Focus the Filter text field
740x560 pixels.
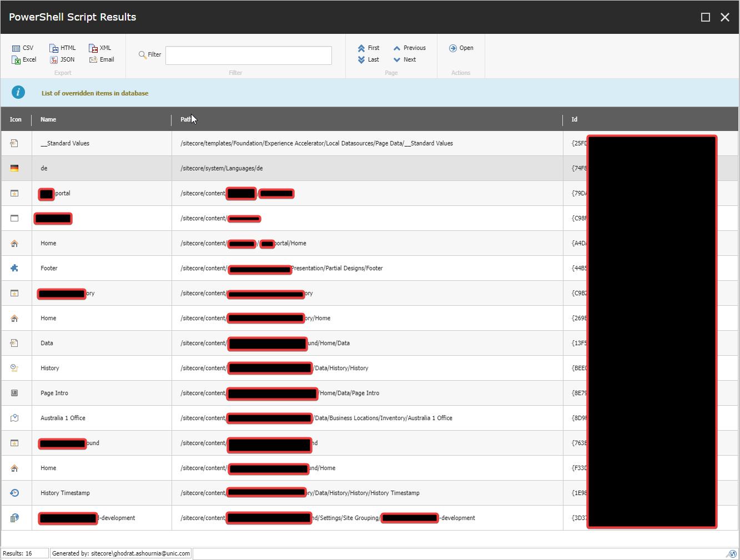249,56
